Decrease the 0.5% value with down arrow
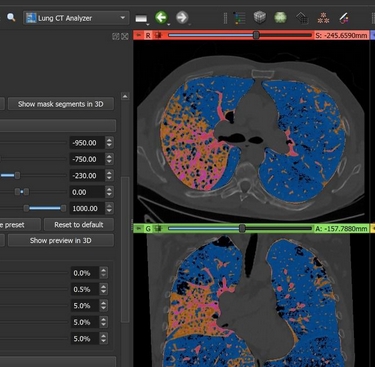Viewport: 375px width, 367px height. coord(104,293)
